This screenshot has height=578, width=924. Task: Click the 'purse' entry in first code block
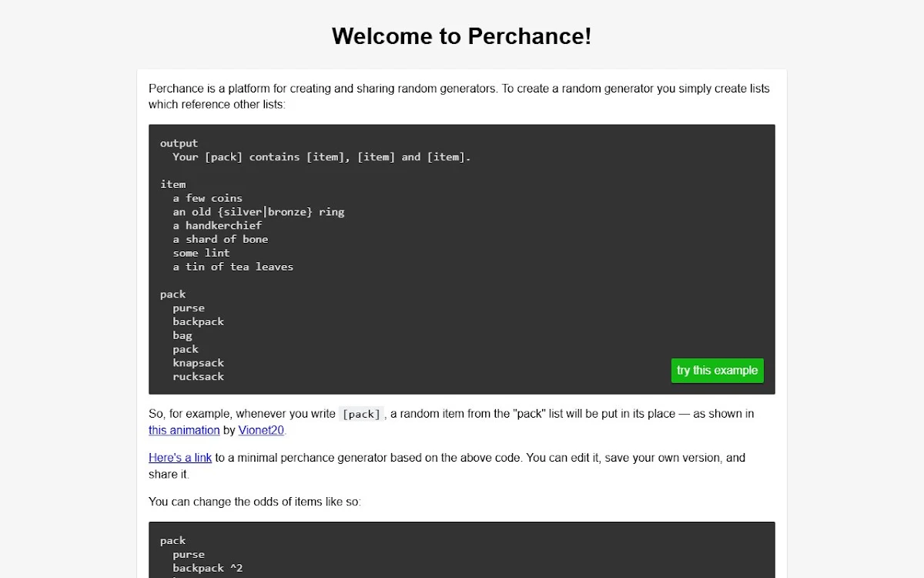point(189,308)
